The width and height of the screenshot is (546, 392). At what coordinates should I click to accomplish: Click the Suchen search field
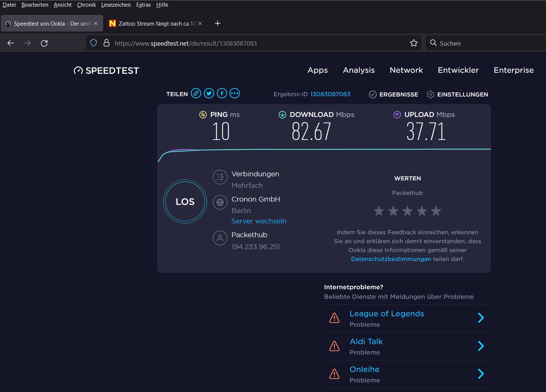pos(486,43)
